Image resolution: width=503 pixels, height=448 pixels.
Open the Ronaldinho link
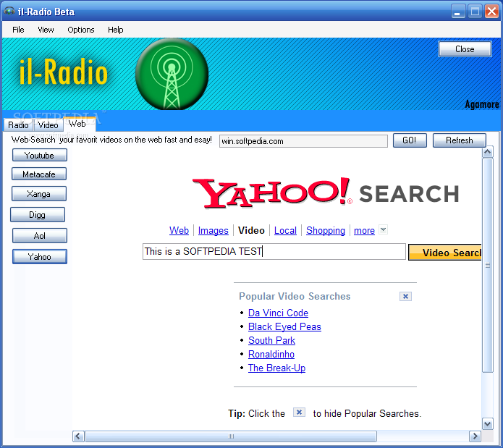click(271, 355)
